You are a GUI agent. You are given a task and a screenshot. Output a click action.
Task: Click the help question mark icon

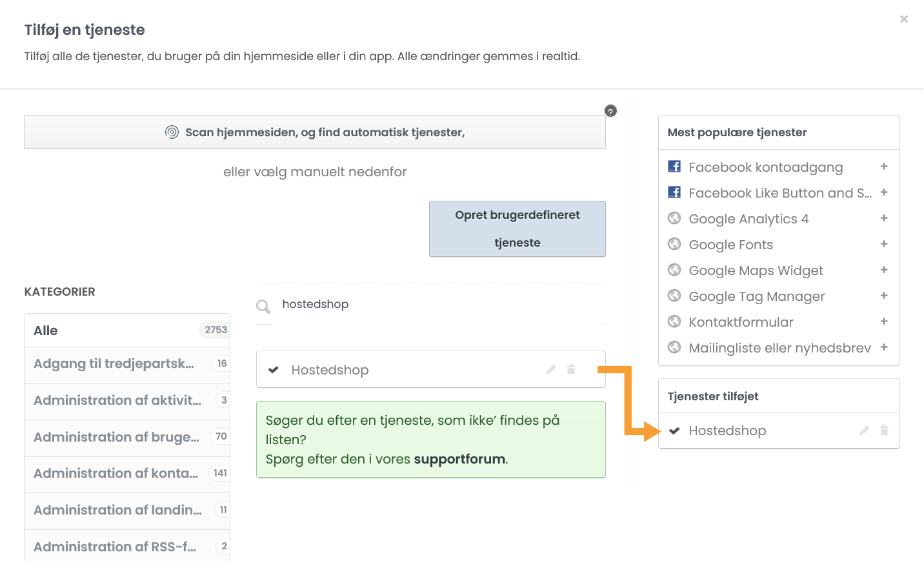click(610, 111)
